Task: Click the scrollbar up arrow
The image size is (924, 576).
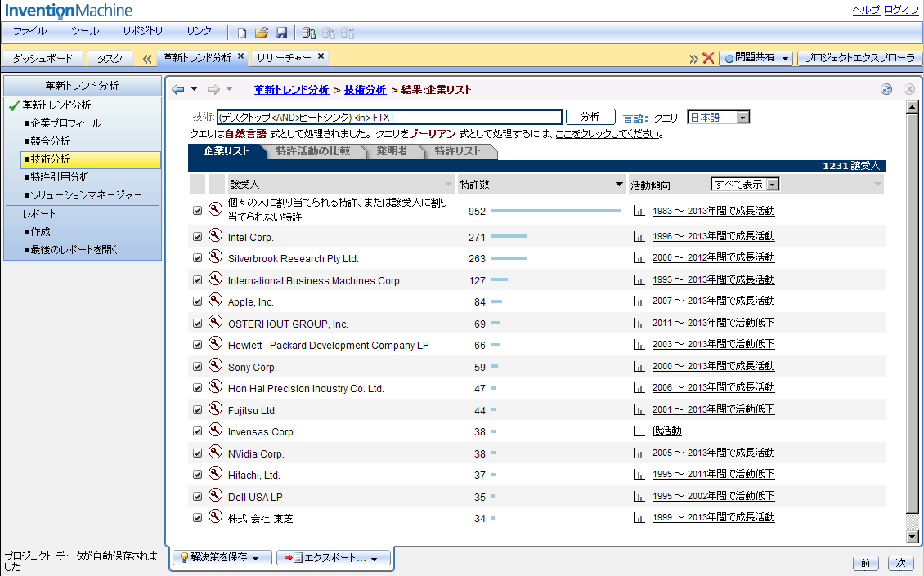Action: 913,106
